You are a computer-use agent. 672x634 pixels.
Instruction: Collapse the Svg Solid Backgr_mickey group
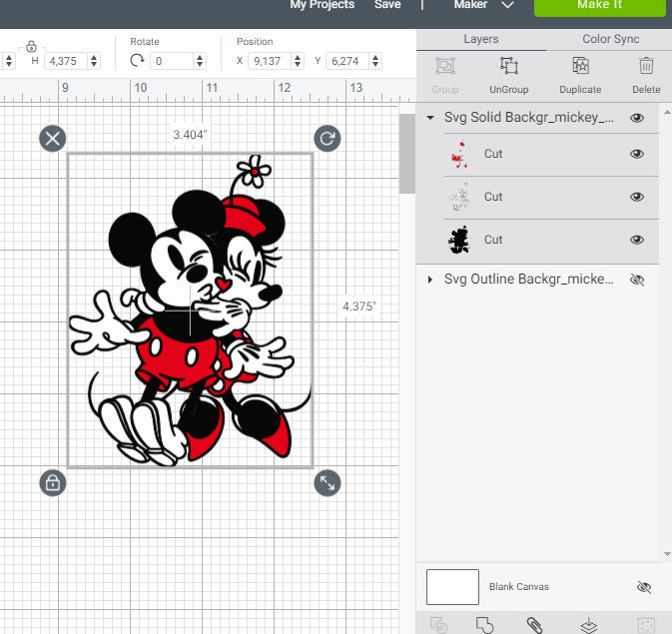click(430, 118)
